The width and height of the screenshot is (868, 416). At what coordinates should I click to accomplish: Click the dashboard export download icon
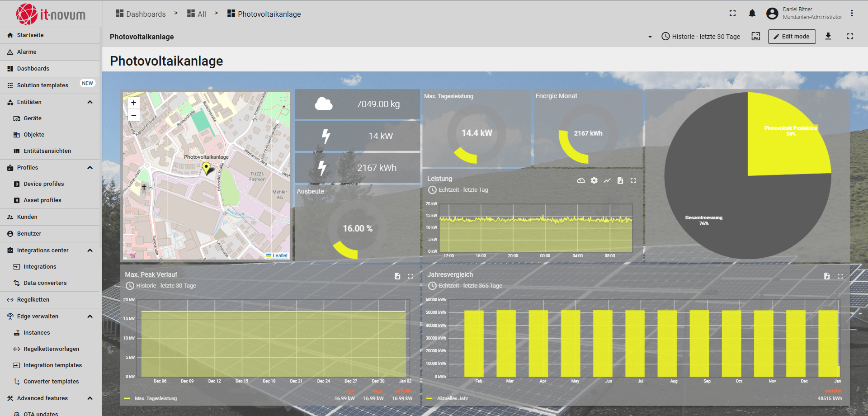click(828, 36)
